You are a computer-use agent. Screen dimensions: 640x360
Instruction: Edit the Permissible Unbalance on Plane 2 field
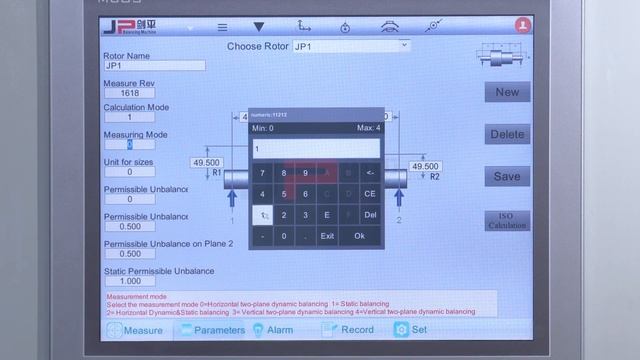130,254
